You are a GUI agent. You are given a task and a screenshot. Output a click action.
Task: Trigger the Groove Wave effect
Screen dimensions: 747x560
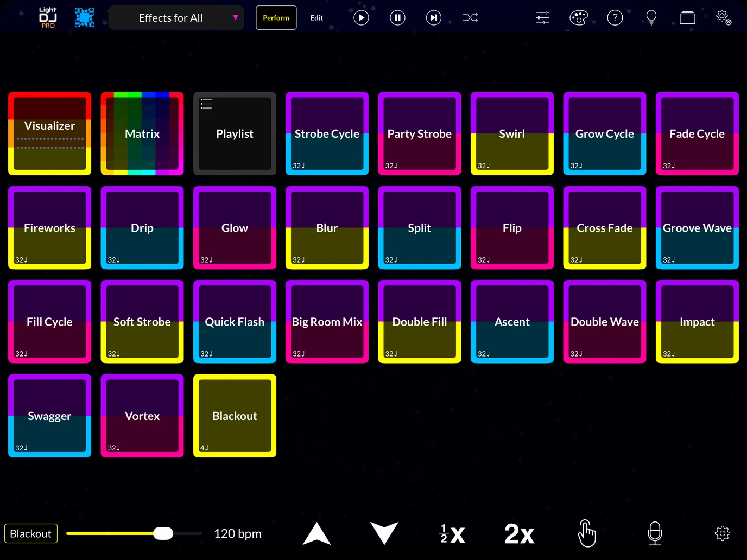(x=697, y=228)
